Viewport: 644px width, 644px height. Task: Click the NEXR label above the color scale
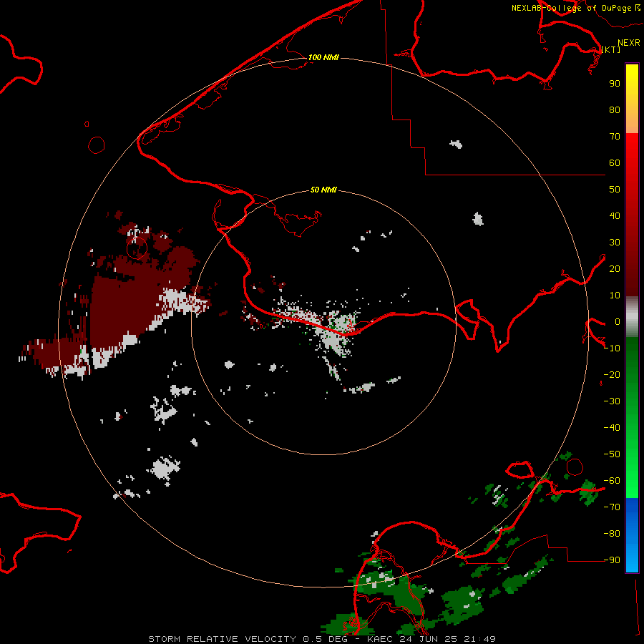629,43
